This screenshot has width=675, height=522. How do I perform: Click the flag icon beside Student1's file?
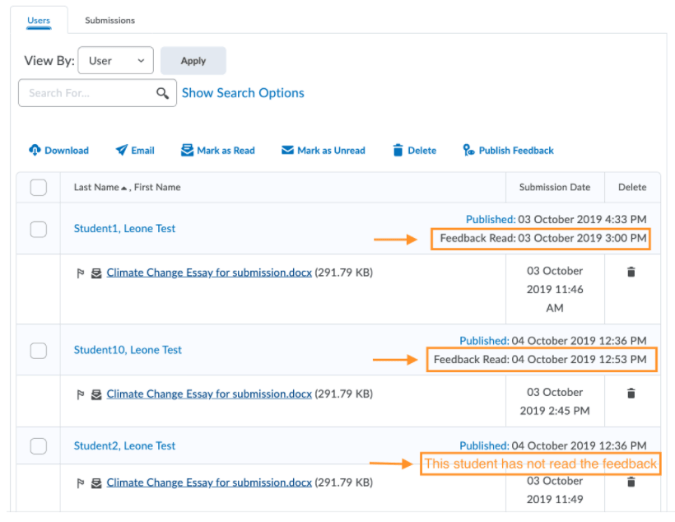[x=81, y=272]
